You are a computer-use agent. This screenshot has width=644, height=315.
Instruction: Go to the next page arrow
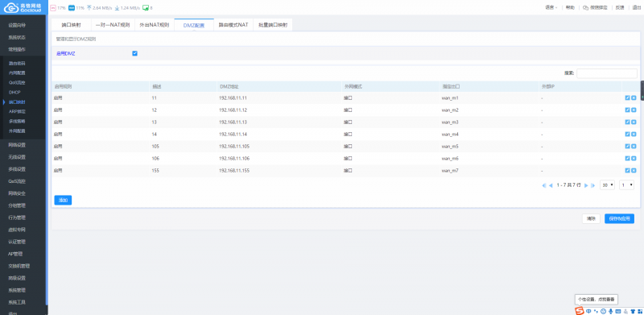point(586,185)
